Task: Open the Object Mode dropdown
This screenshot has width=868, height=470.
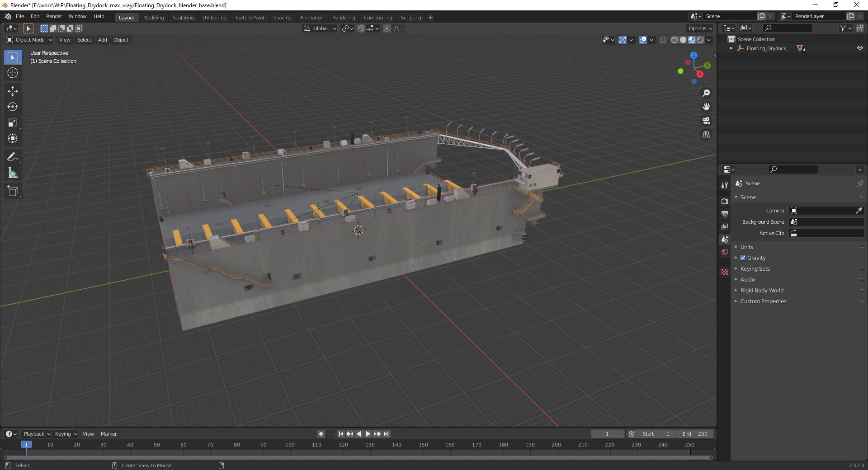Action: pos(29,40)
